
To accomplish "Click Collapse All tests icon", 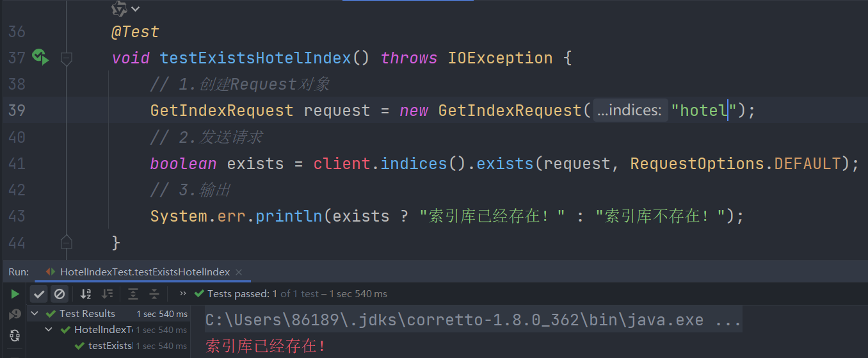I will pyautogui.click(x=154, y=294).
